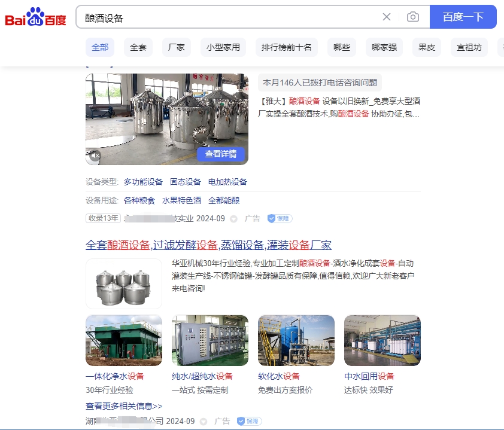Image resolution: width=504 pixels, height=430 pixels.
Task: Open the 纯水/超纯水设备 link
Action: pyautogui.click(x=202, y=376)
